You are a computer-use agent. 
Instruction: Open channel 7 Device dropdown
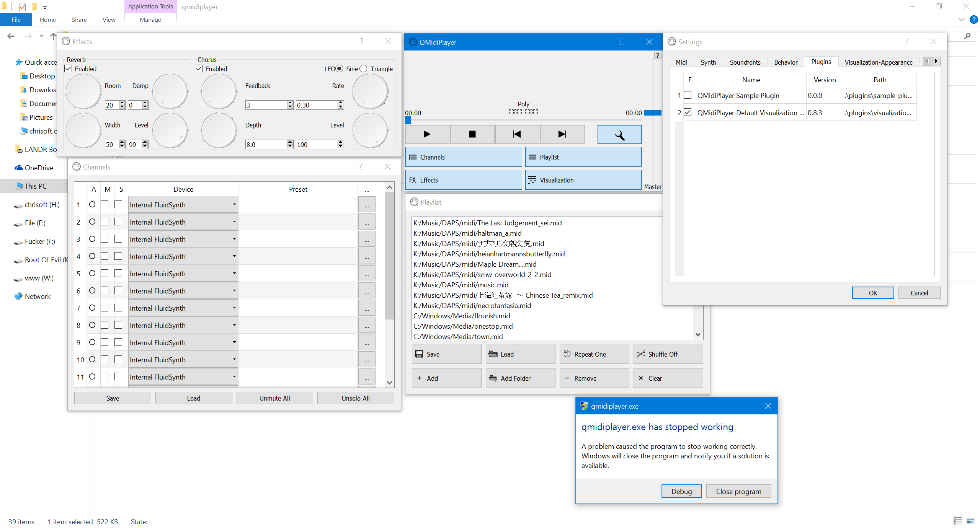(183, 308)
